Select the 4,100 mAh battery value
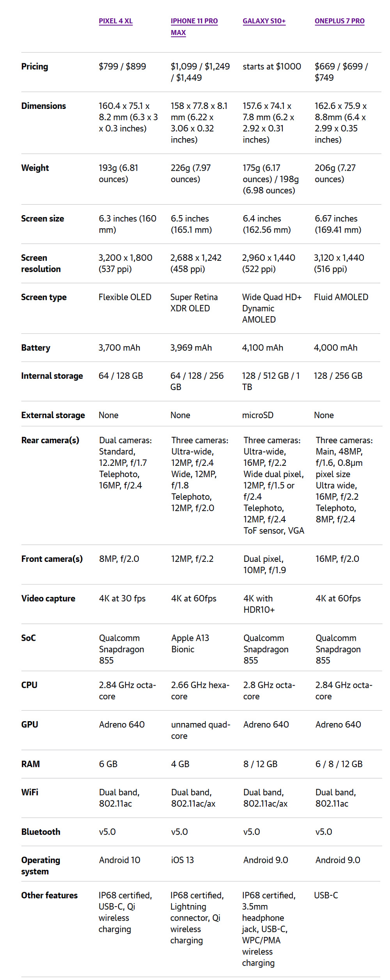Image resolution: width=390 pixels, height=980 pixels. (262, 348)
